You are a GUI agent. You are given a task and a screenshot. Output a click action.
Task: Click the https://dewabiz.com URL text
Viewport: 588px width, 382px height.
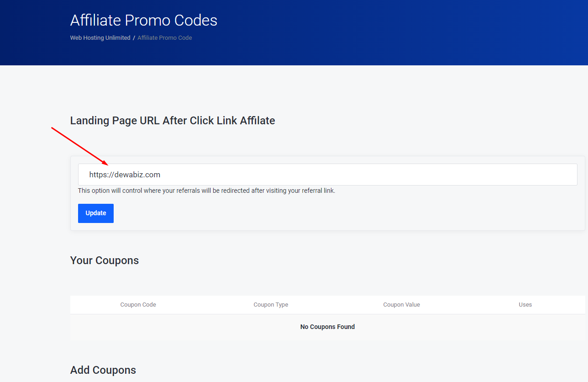click(x=125, y=175)
